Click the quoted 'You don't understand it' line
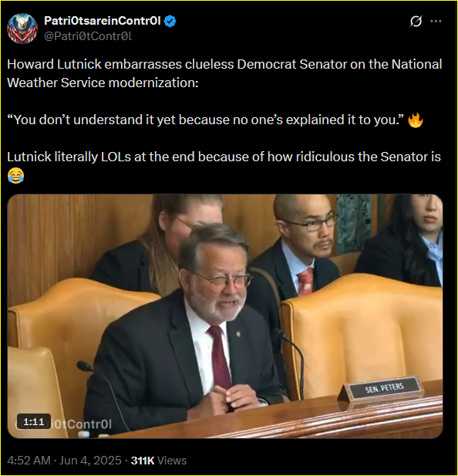The width and height of the screenshot is (458, 476). tap(206, 120)
